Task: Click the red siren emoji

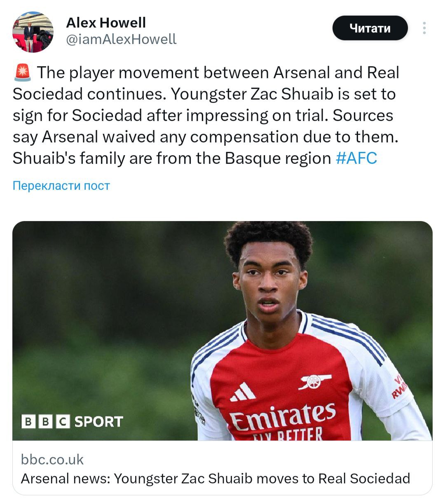Action: pyautogui.click(x=22, y=72)
